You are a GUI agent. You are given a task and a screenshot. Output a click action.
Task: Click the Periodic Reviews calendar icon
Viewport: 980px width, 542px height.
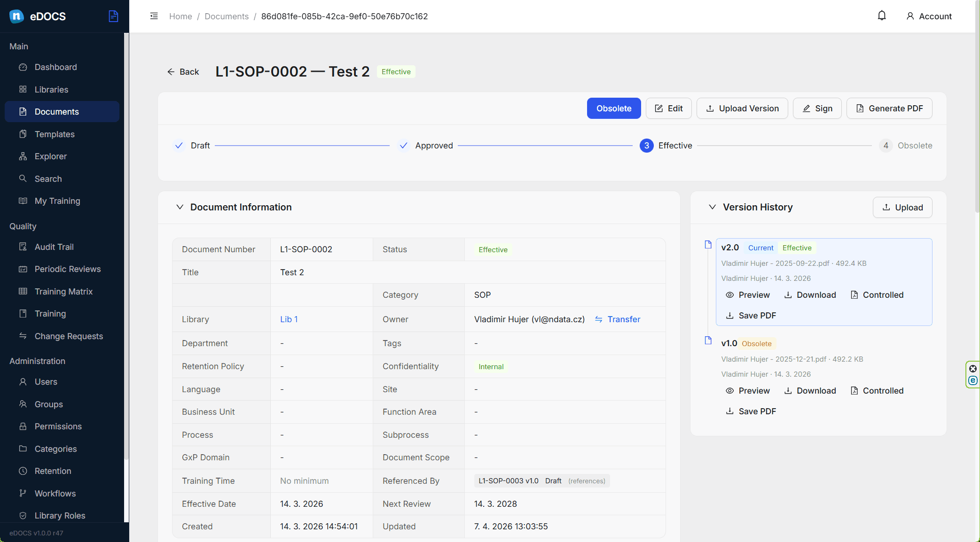23,269
